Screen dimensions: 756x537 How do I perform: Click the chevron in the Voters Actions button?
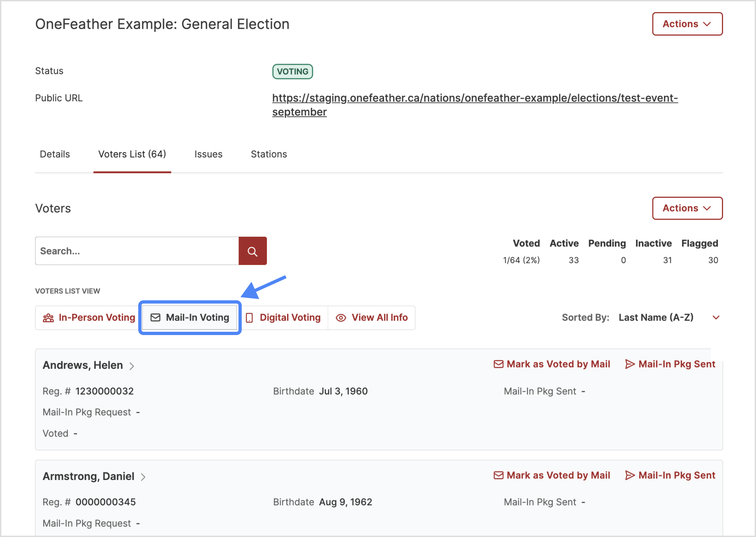click(707, 208)
